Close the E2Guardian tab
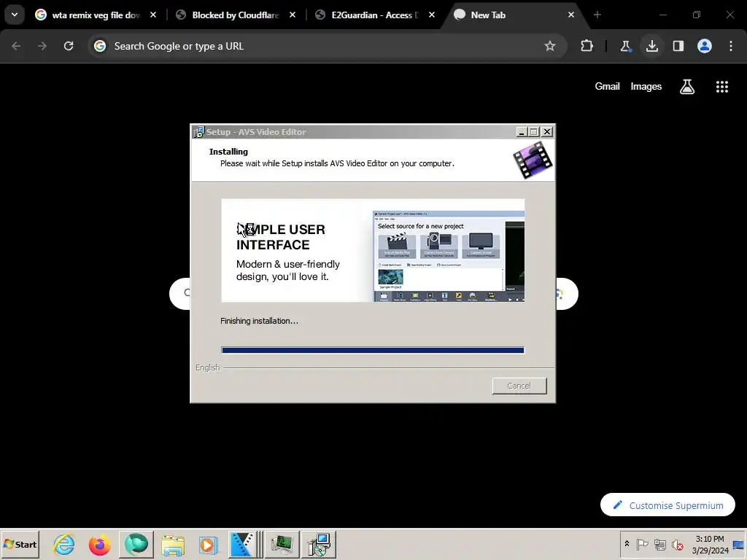 click(x=432, y=15)
